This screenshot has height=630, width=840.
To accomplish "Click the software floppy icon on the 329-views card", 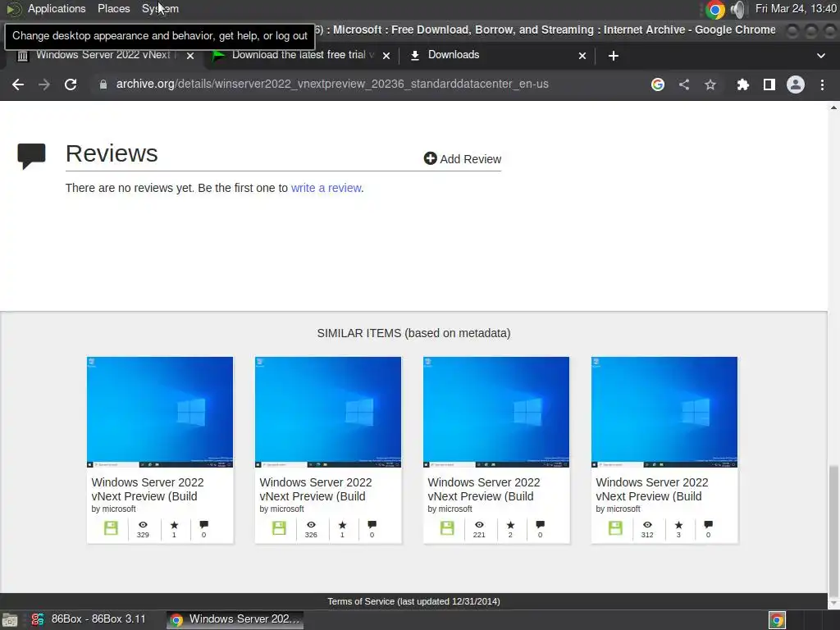I will pos(111,528).
